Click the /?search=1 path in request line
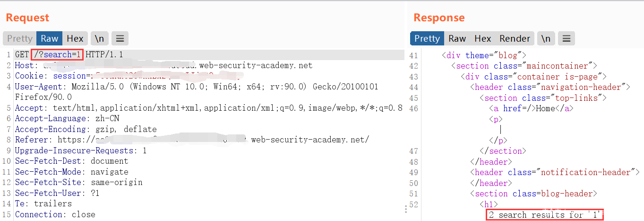Image resolution: width=644 pixels, height=221 pixels. (x=57, y=54)
